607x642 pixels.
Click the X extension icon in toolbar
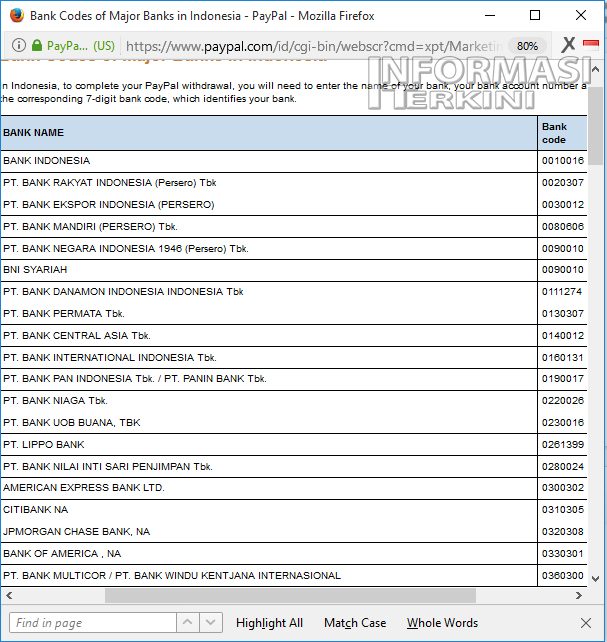tap(568, 44)
